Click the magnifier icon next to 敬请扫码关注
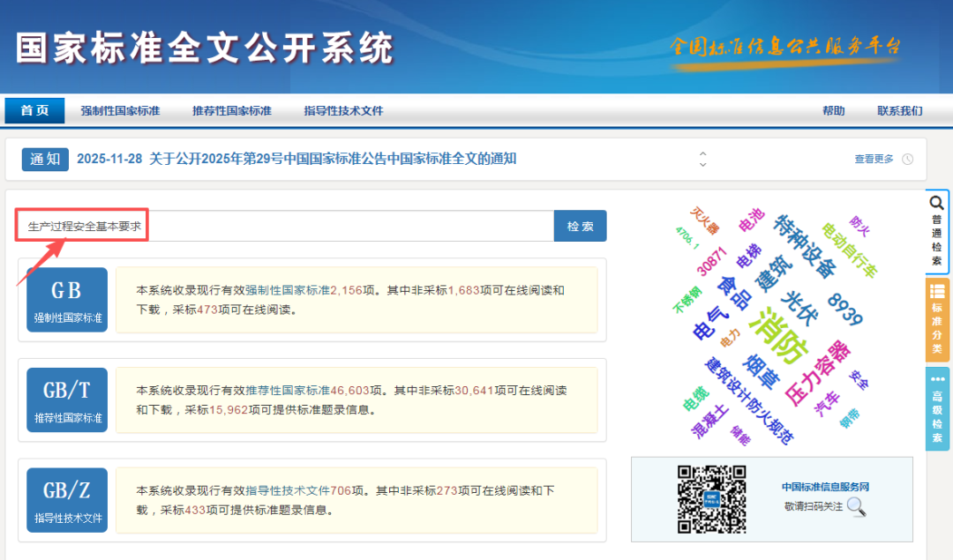The image size is (953, 560). point(854,507)
